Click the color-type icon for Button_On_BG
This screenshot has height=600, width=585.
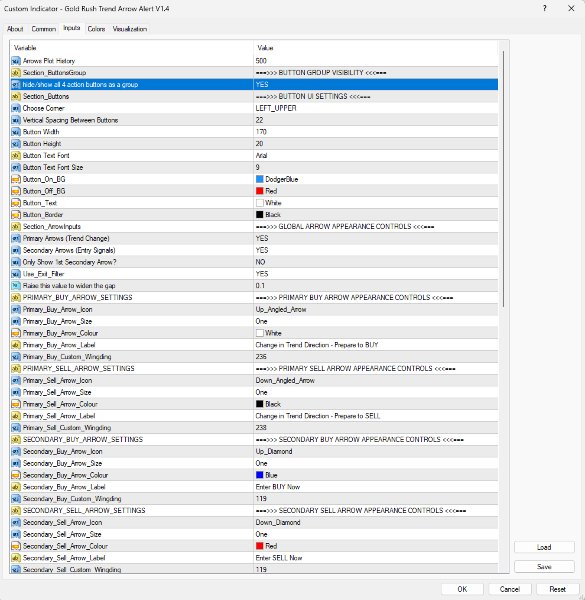point(16,179)
